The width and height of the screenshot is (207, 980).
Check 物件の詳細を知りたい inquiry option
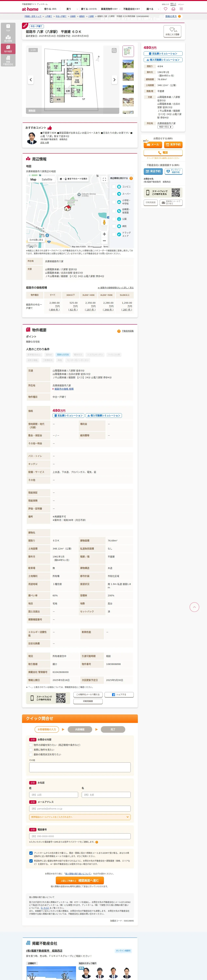tap(31, 745)
